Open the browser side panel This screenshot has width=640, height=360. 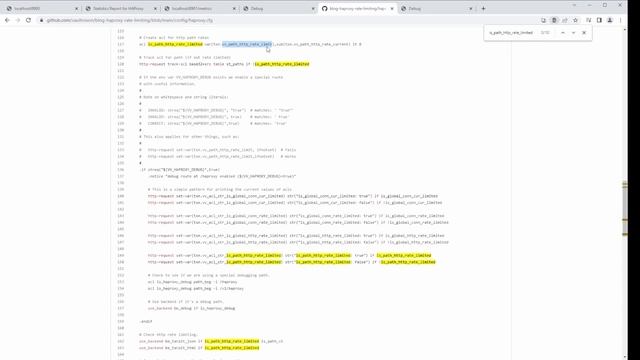[x=599, y=20]
